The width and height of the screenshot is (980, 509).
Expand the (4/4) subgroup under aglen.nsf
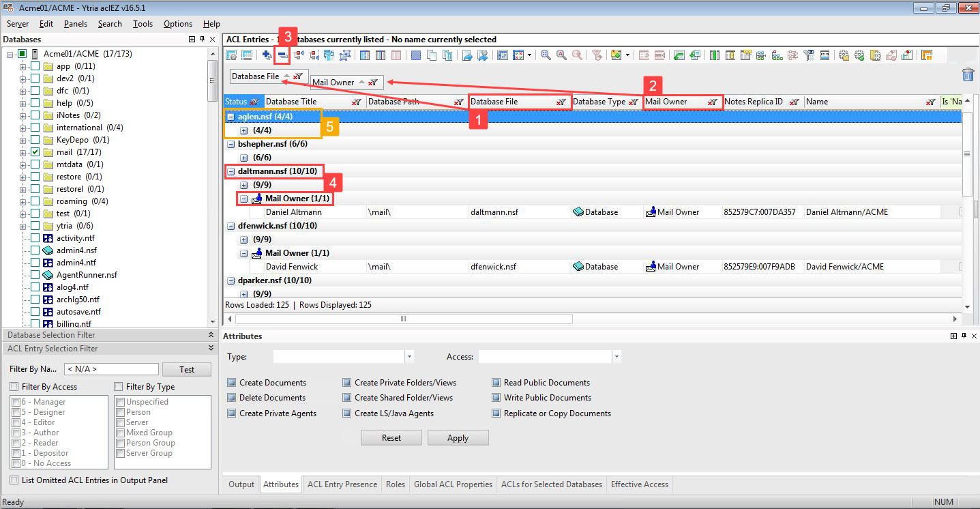[x=243, y=130]
